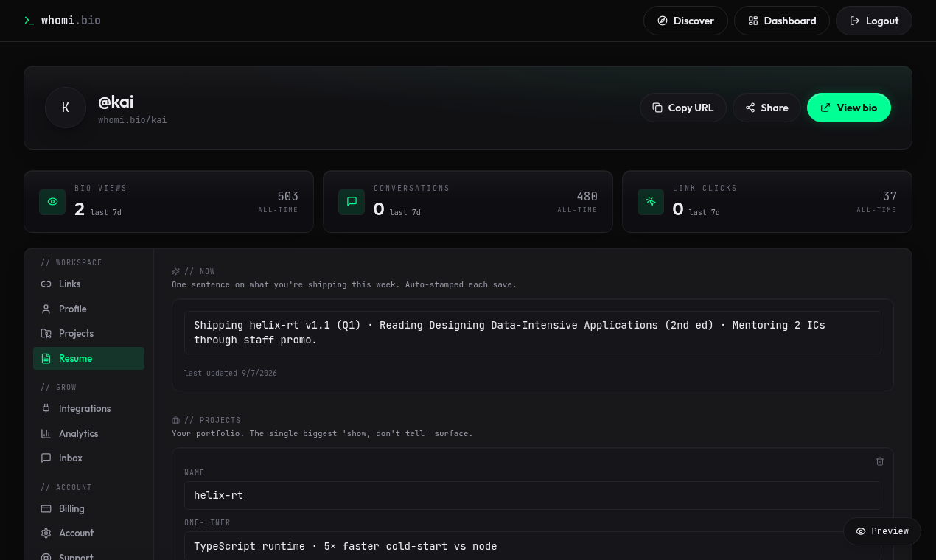936x560 pixels.
Task: Go to the Dashboard
Action: click(782, 21)
